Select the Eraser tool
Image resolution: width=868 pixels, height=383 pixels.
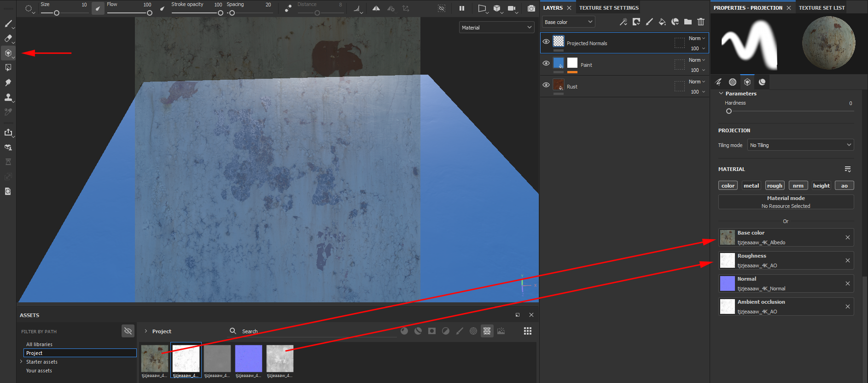(x=8, y=38)
